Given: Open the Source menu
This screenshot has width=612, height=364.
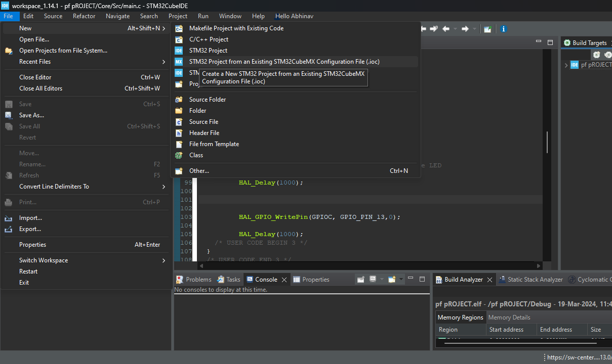Looking at the screenshot, I should tap(53, 16).
